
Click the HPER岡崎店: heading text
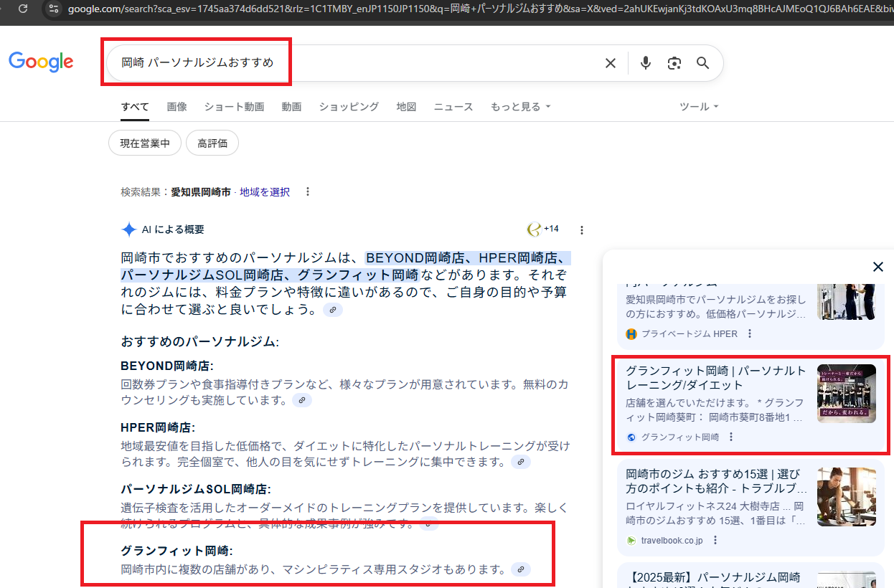coord(158,427)
